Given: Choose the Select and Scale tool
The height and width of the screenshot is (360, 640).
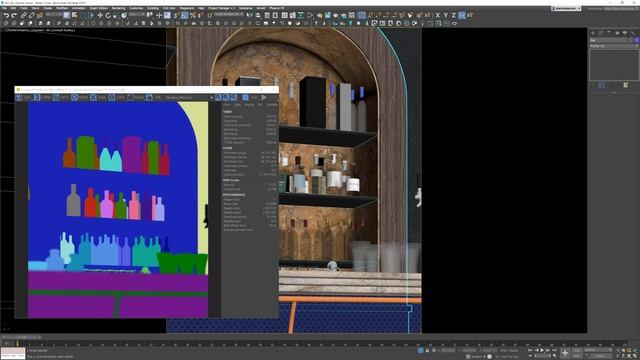Looking at the screenshot, I should 116,15.
